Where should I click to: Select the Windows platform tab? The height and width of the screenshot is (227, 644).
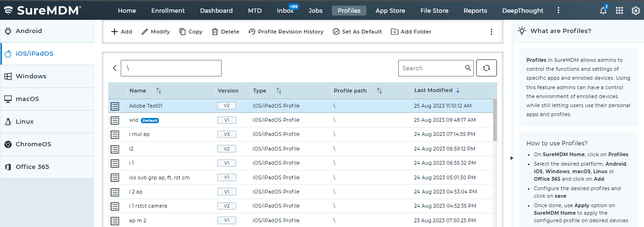pyautogui.click(x=47, y=76)
